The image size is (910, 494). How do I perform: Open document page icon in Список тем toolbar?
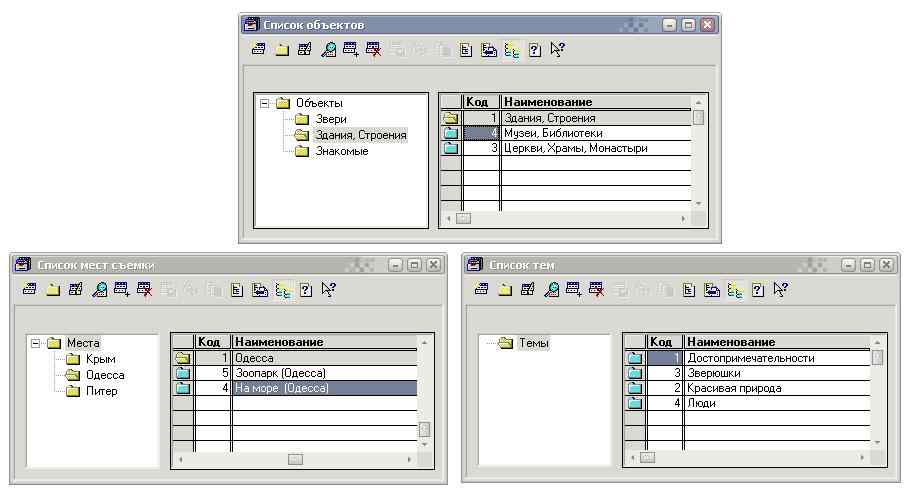pyautogui.click(x=688, y=289)
